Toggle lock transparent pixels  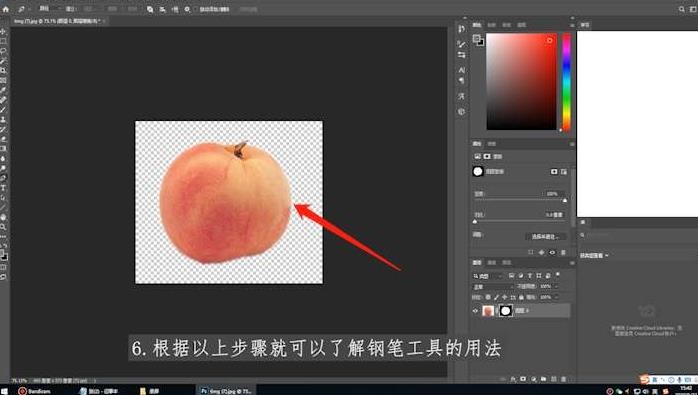pyautogui.click(x=488, y=297)
